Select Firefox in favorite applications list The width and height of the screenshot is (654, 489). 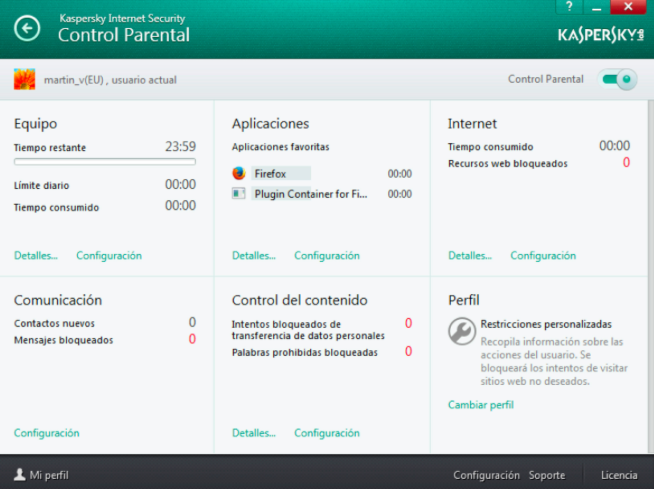[281, 173]
